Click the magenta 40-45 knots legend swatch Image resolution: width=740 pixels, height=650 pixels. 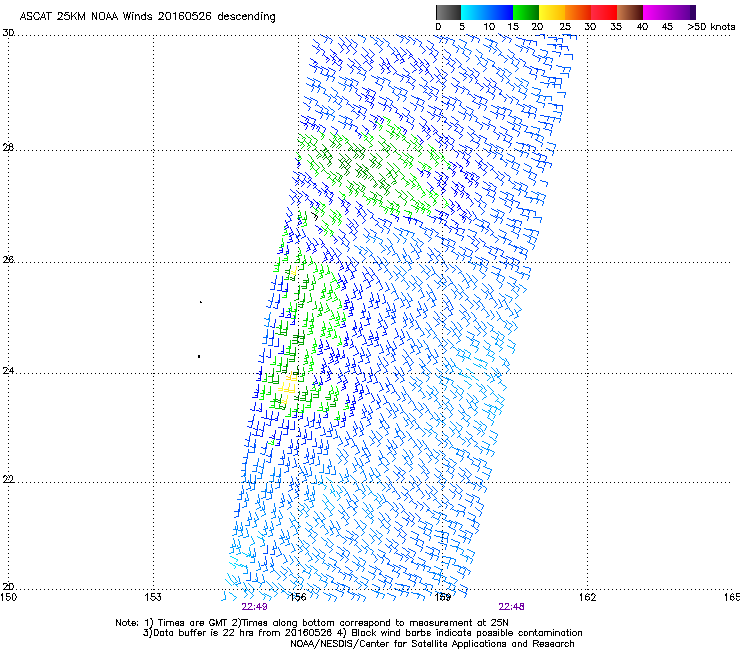pos(656,12)
